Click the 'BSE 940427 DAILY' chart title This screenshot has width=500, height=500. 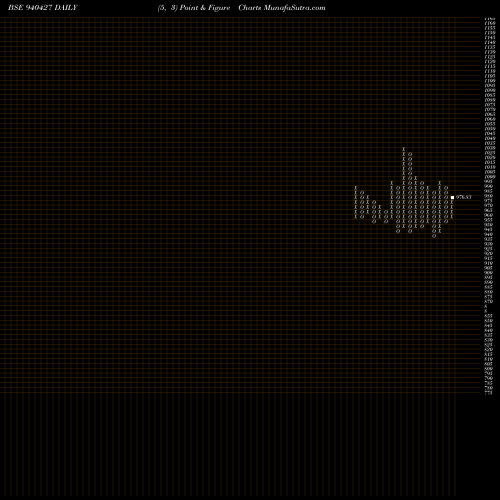click(x=43, y=8)
